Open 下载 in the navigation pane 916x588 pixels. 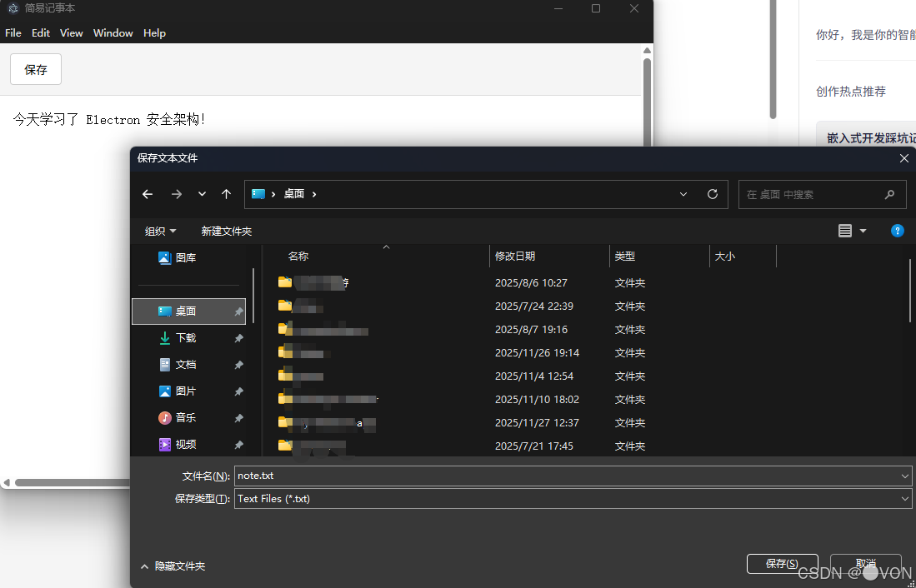pos(178,338)
